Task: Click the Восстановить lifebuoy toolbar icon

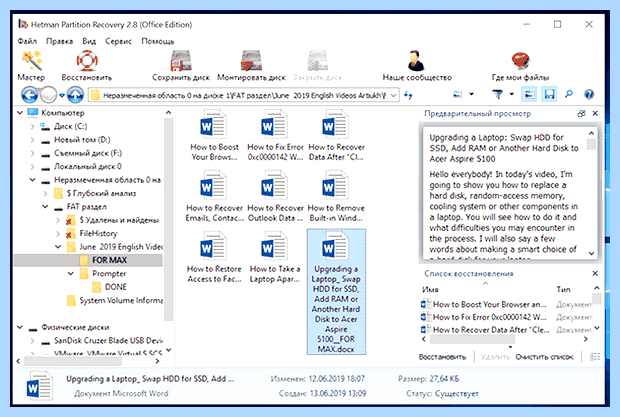Action: click(87, 62)
